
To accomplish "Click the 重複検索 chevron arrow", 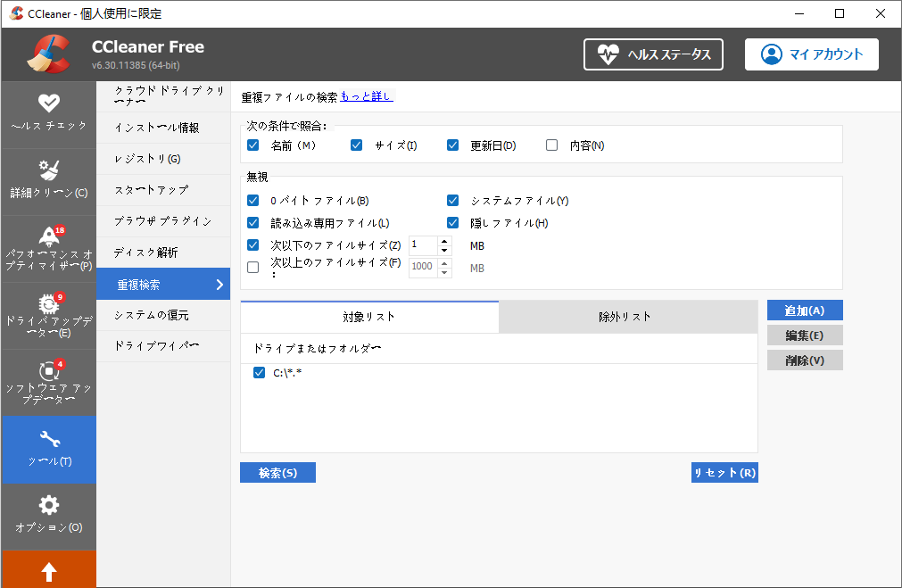I will tap(219, 285).
